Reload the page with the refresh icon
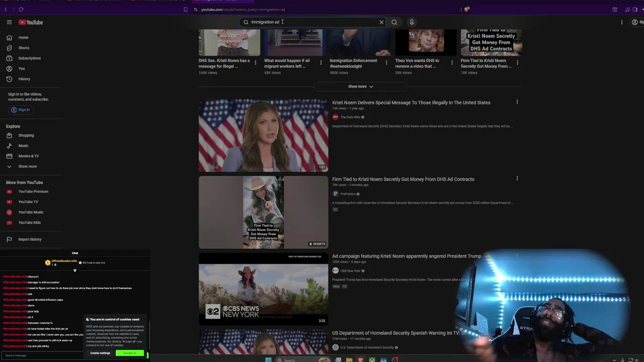 tap(21, 10)
